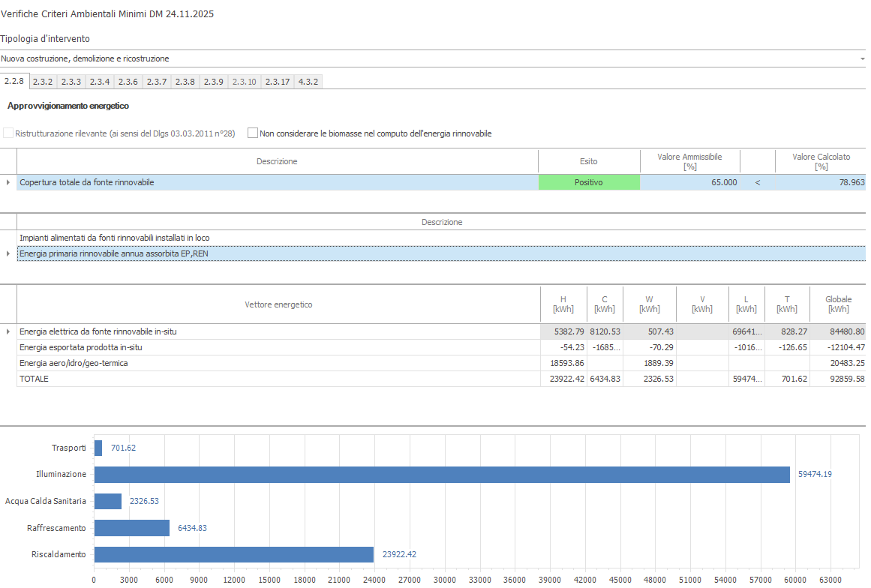Open the Tipologia d'intervento dropdown arrow

[x=862, y=58]
